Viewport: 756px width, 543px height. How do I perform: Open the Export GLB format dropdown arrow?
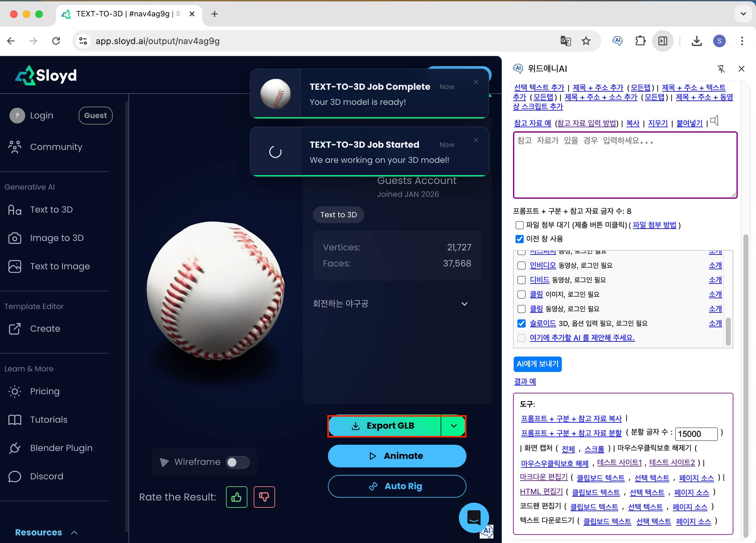tap(453, 426)
